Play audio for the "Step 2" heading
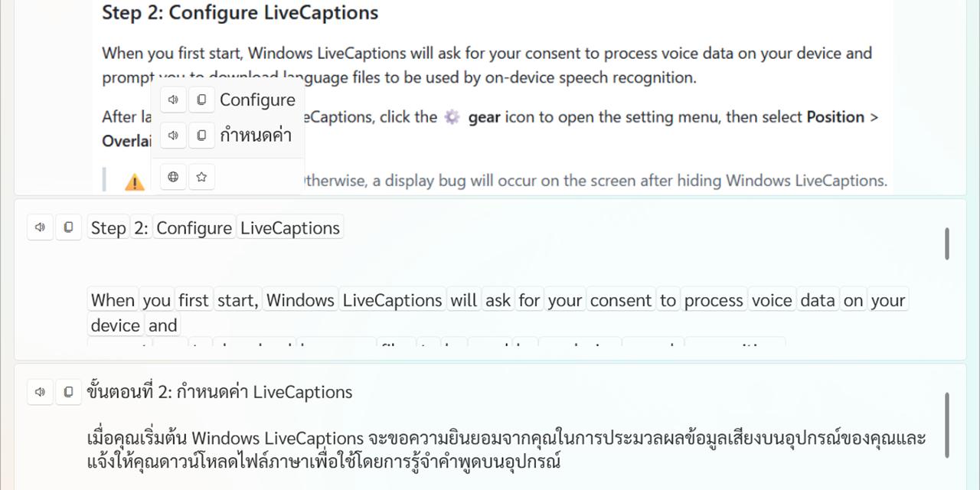 click(40, 227)
